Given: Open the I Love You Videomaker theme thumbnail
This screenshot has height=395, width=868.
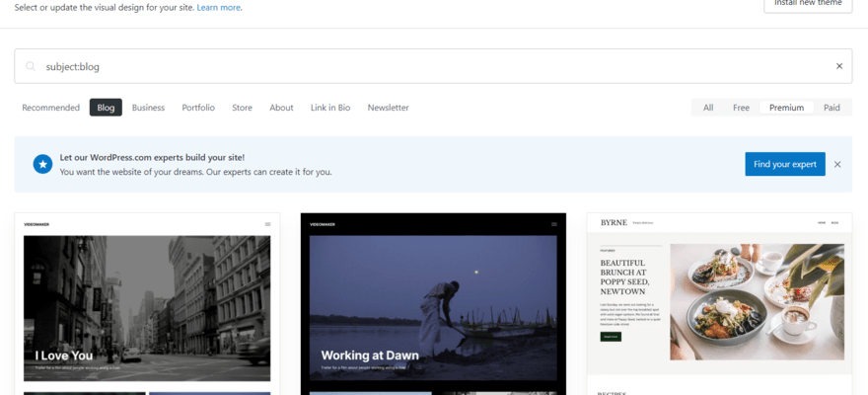Looking at the screenshot, I should pyautogui.click(x=147, y=304).
